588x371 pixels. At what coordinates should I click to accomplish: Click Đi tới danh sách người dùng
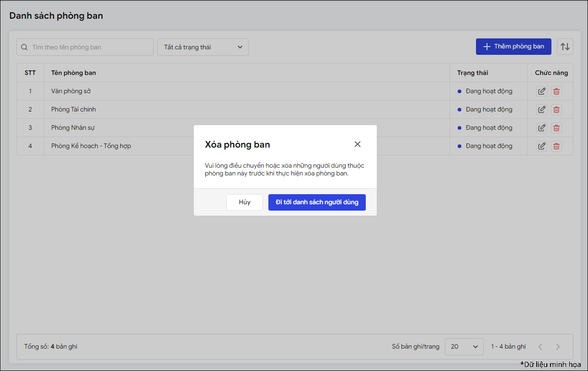click(x=317, y=202)
